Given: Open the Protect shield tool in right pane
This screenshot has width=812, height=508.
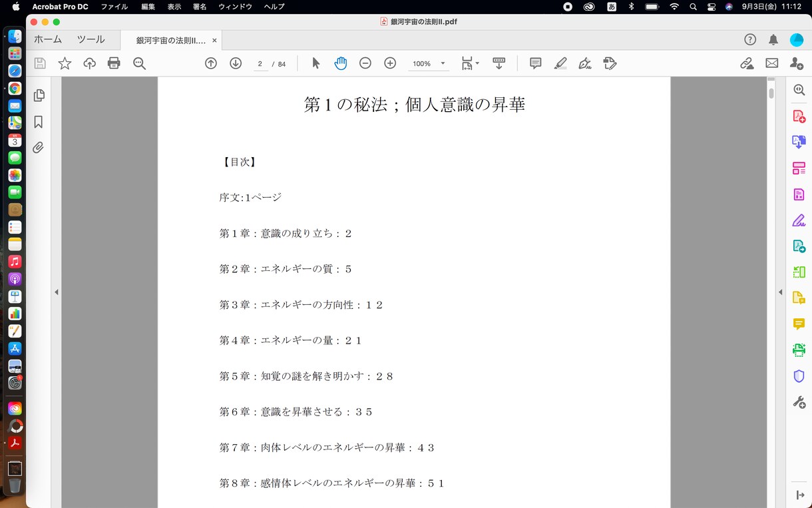Looking at the screenshot, I should (799, 376).
